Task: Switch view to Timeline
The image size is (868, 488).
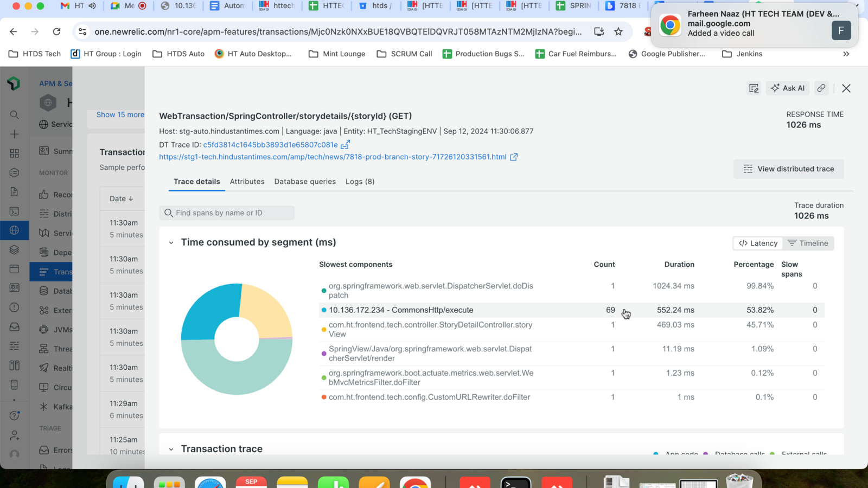Action: (808, 243)
